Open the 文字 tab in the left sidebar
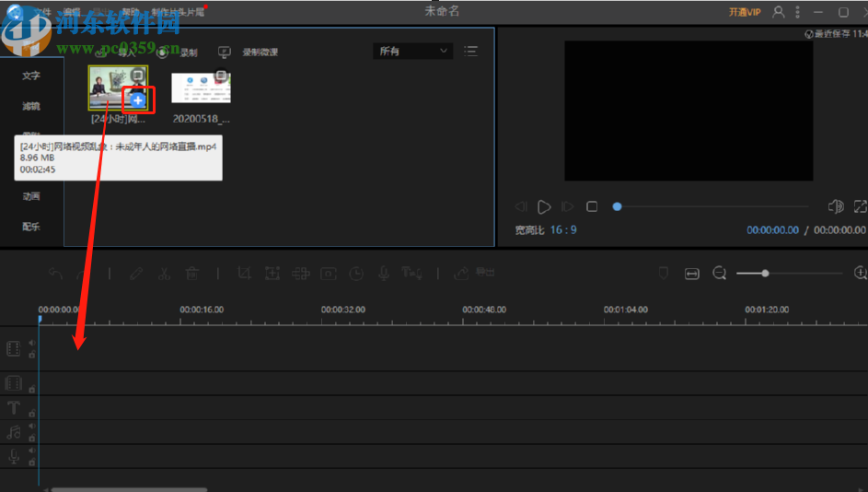The image size is (868, 492). click(31, 76)
